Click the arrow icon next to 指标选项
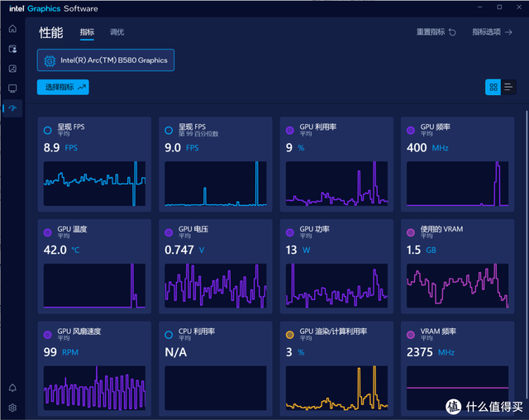The height and width of the screenshot is (420, 529). (509, 32)
